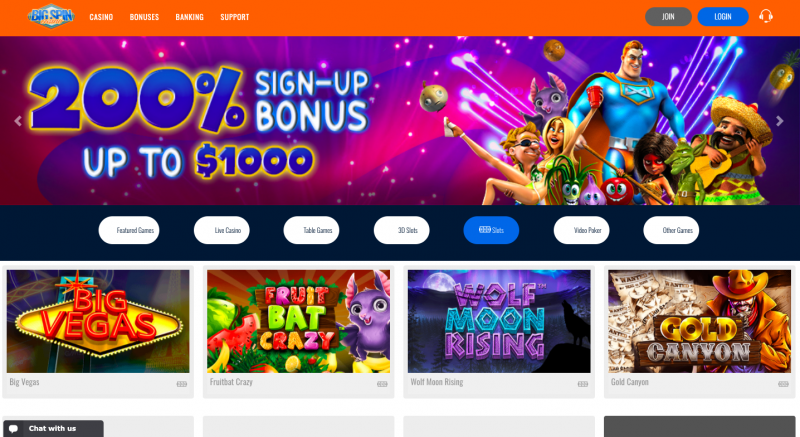This screenshot has width=800, height=437.
Task: Switch to the Live Casino category
Action: [x=221, y=230]
